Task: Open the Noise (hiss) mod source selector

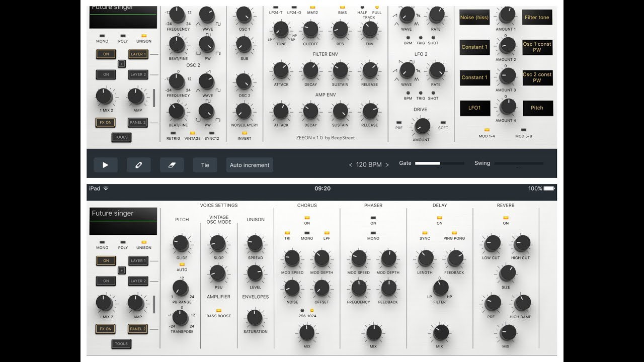Action: click(475, 18)
